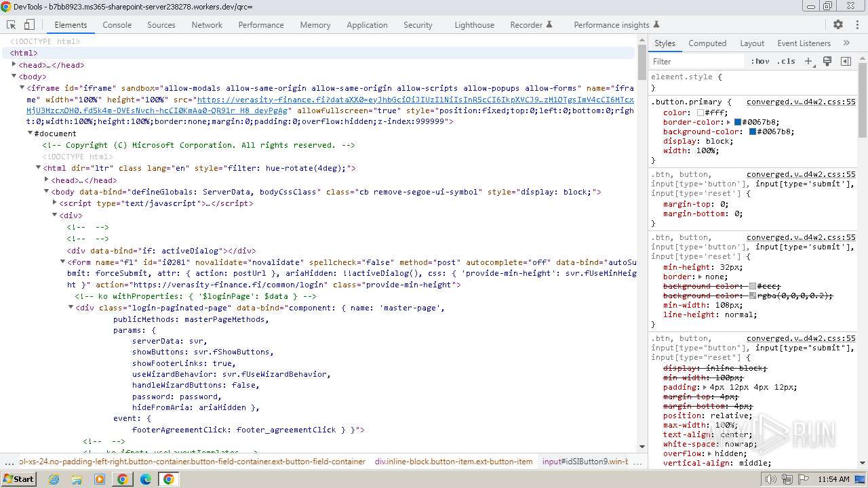Image resolution: width=868 pixels, height=488 pixels.
Task: Collapse the body element node
Action: tap(14, 76)
